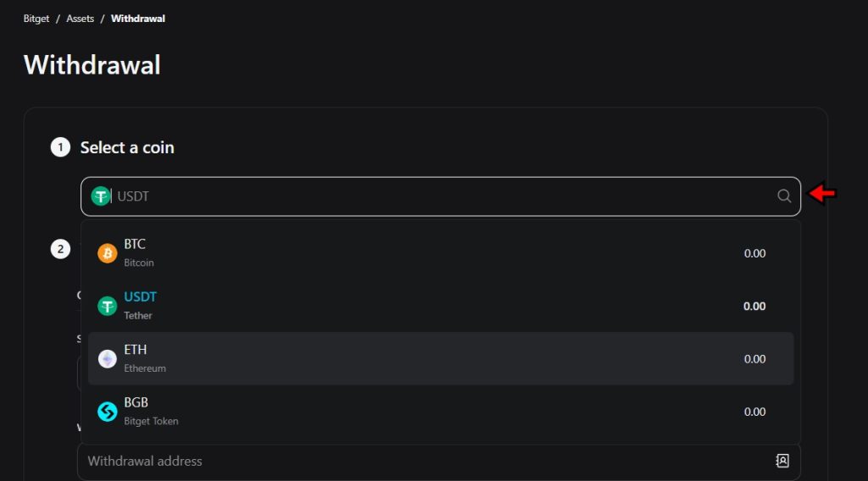The image size is (868, 481).
Task: Click the orange Bitcoin logo
Action: click(x=108, y=253)
